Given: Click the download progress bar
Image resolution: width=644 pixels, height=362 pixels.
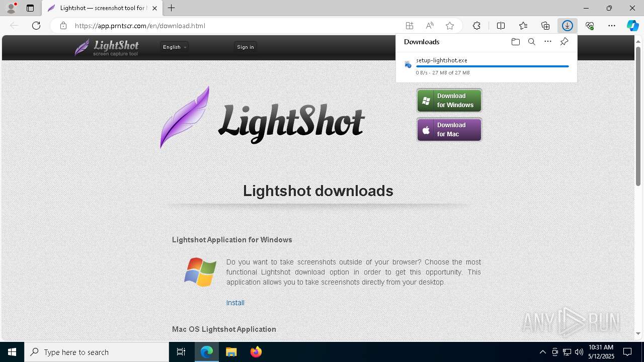Looking at the screenshot, I should 493,66.
